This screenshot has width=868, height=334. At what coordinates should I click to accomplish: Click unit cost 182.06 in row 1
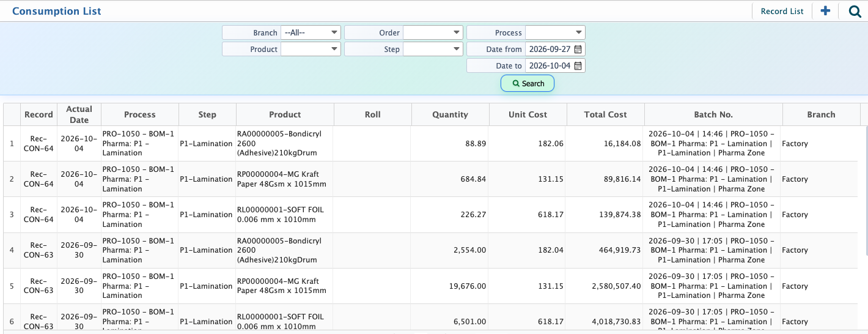[551, 144]
